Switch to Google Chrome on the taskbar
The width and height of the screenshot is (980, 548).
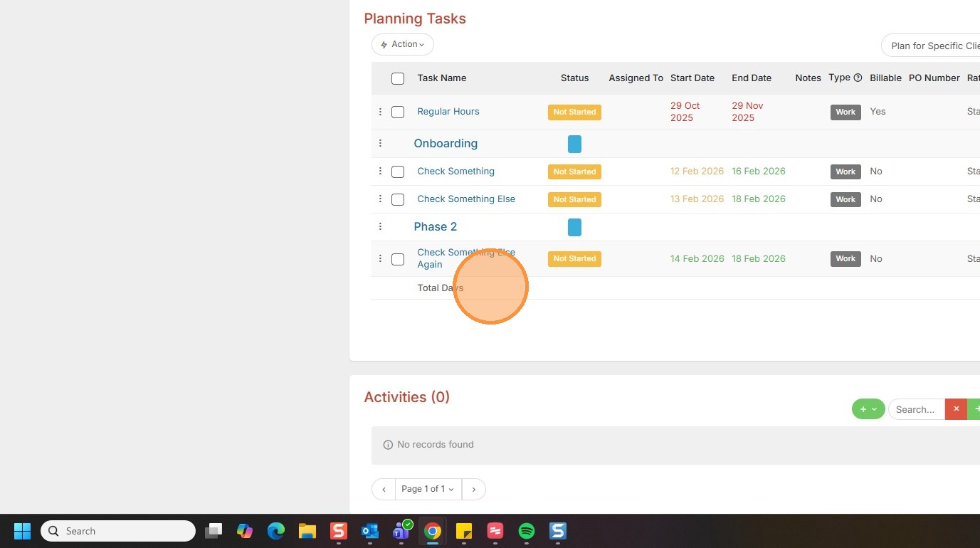pos(433,531)
